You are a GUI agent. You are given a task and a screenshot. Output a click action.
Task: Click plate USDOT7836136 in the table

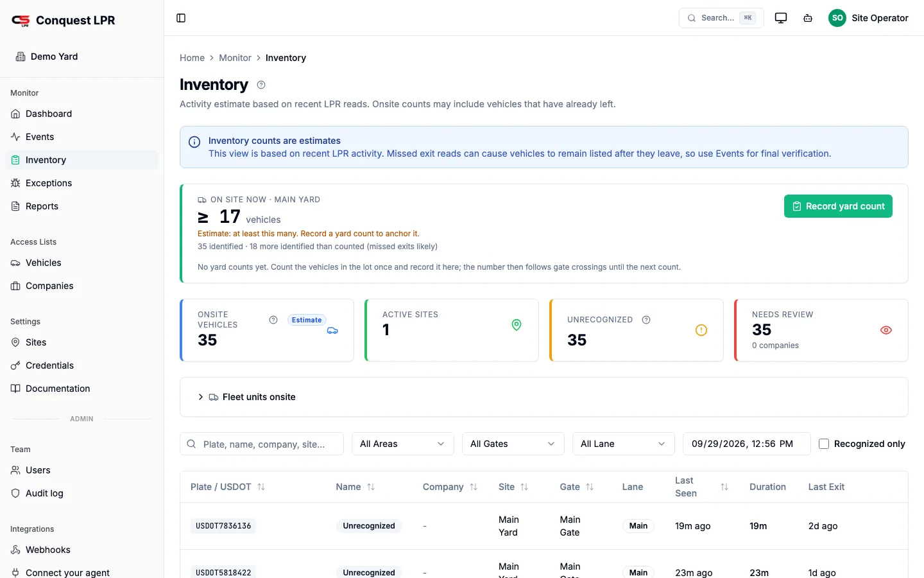pos(223,526)
